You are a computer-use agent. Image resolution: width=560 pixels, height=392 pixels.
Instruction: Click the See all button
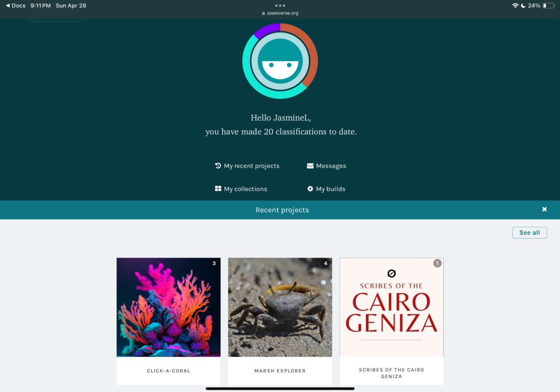tap(530, 232)
